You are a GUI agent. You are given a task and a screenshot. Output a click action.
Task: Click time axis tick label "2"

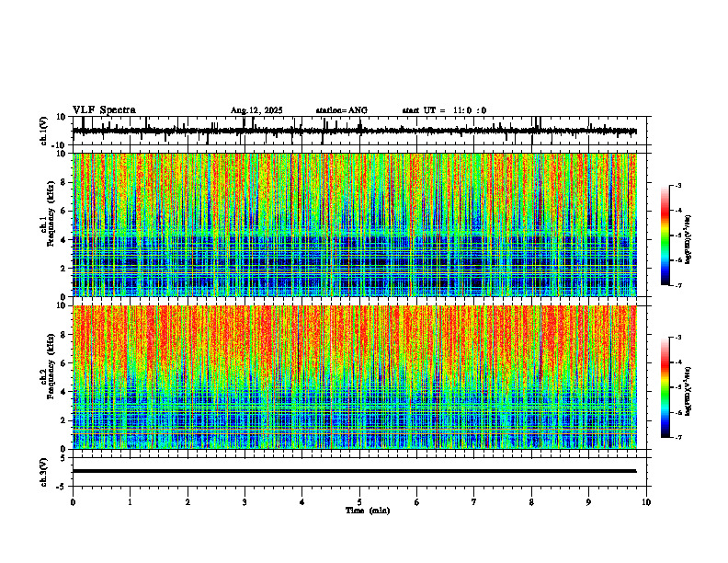[x=188, y=502]
